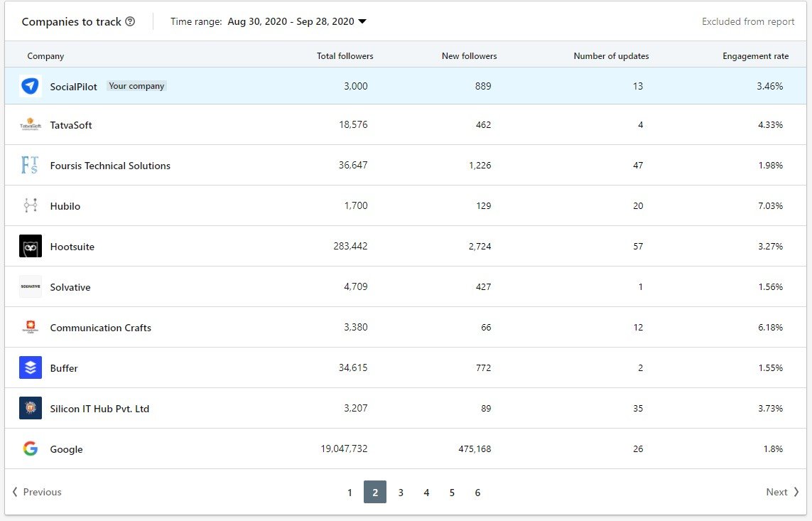Click Google's total followers 19,047,732
Image resolution: width=812 pixels, height=521 pixels.
(344, 449)
